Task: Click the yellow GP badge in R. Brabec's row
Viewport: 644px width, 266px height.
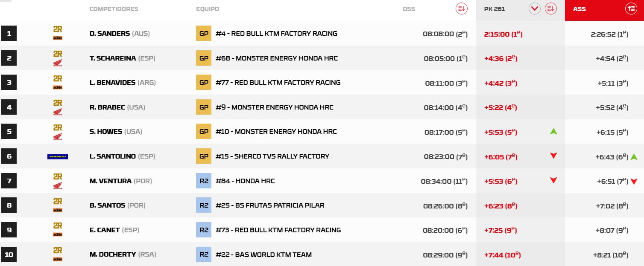Action: point(204,107)
